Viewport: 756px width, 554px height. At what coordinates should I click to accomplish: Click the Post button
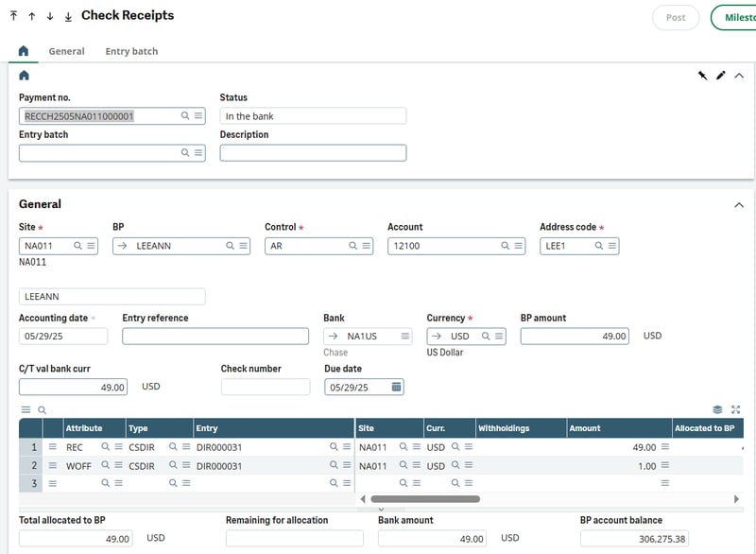click(x=676, y=18)
